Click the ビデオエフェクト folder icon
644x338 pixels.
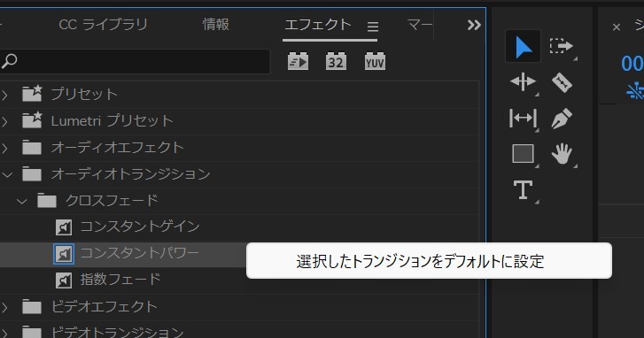32,307
